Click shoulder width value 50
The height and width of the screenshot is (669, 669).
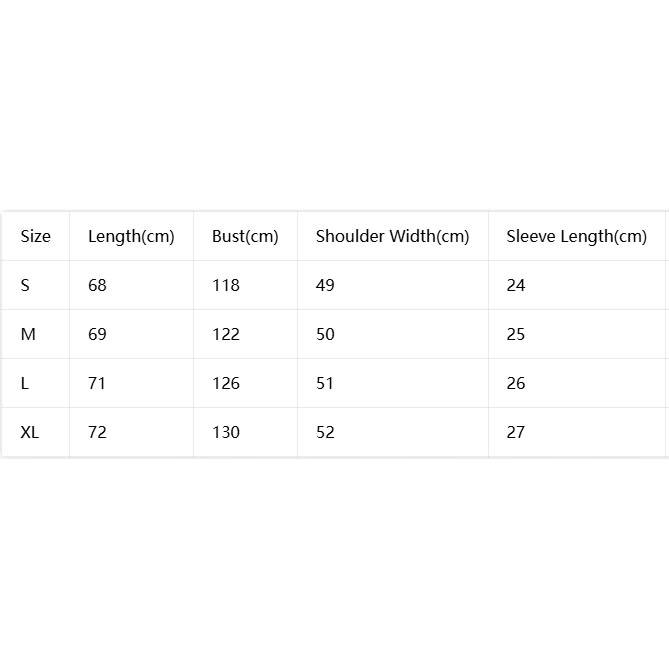[325, 334]
